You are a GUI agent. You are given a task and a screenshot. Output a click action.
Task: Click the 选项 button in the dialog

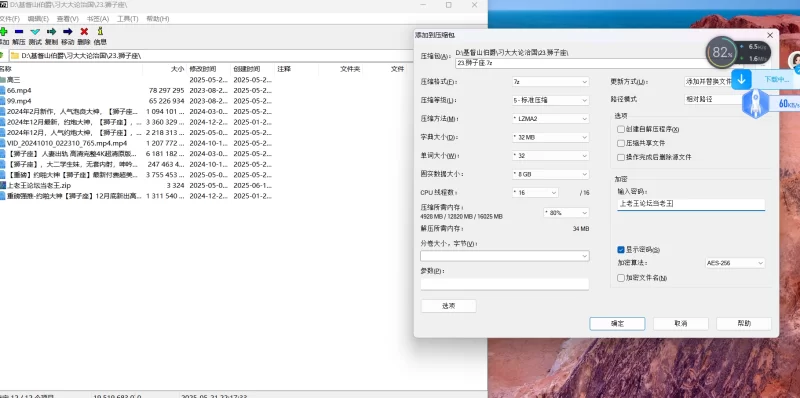coord(448,306)
